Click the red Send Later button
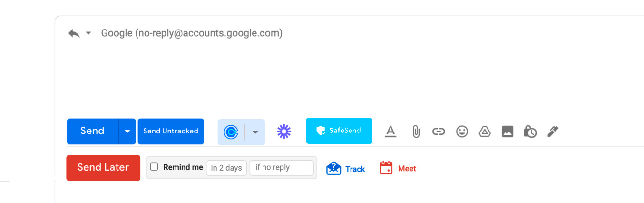The width and height of the screenshot is (644, 203). pyautogui.click(x=103, y=168)
